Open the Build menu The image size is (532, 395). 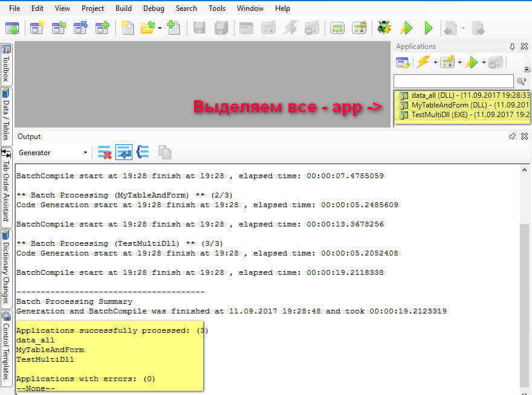[123, 8]
